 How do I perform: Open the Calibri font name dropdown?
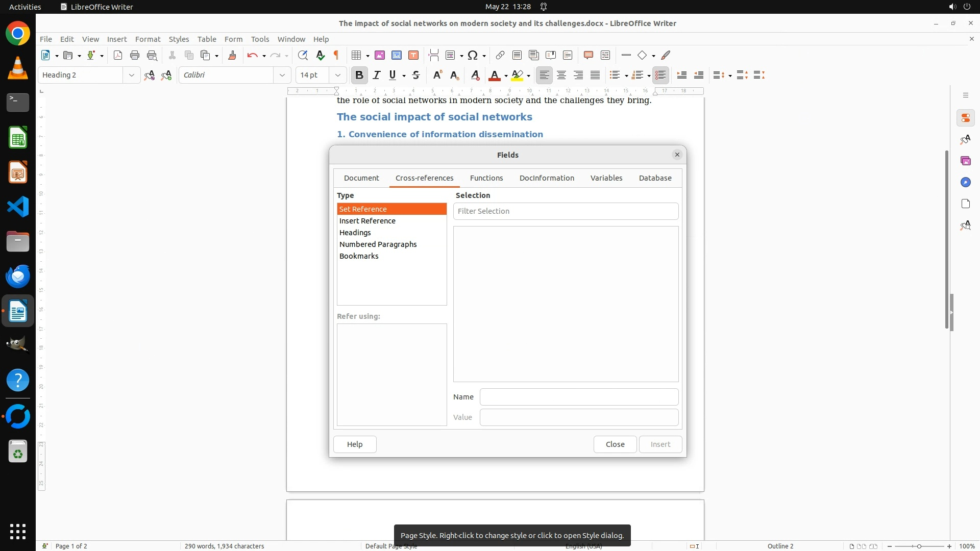click(282, 76)
